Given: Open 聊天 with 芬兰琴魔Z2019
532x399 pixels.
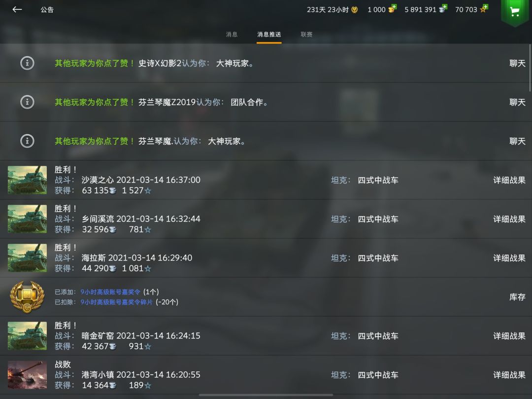Looking at the screenshot, I should (517, 102).
